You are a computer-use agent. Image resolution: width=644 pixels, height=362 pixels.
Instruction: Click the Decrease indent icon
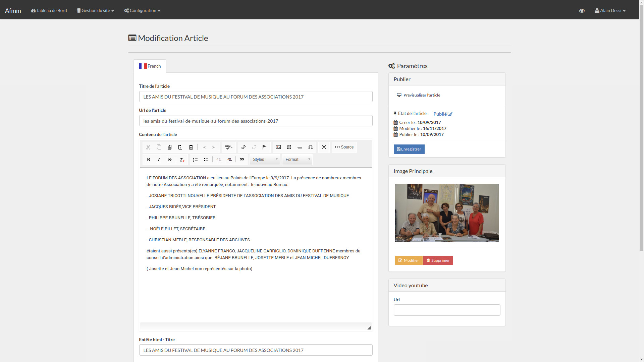(219, 160)
